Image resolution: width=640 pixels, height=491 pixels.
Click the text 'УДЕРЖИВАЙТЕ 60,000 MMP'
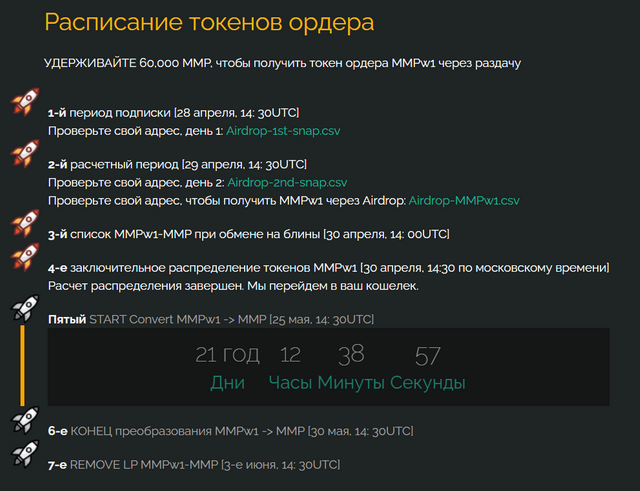pyautogui.click(x=128, y=63)
